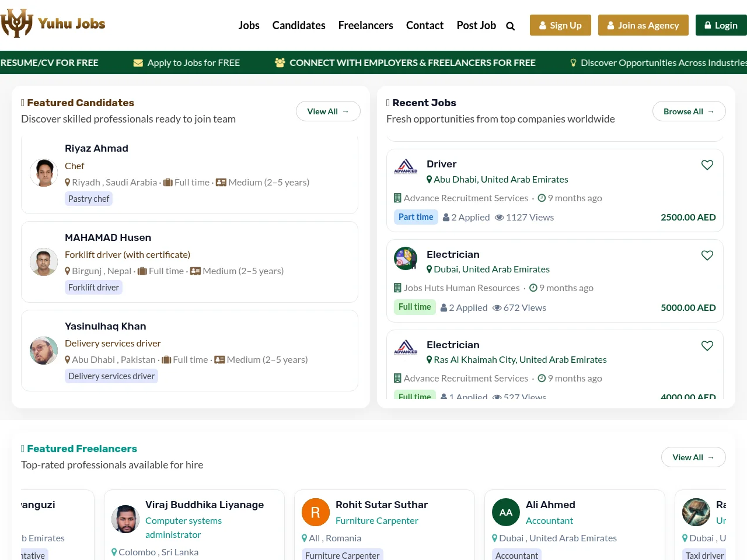Open Rohit Sutar Suthar freelancer name
This screenshot has width=747, height=560.
[x=382, y=505]
